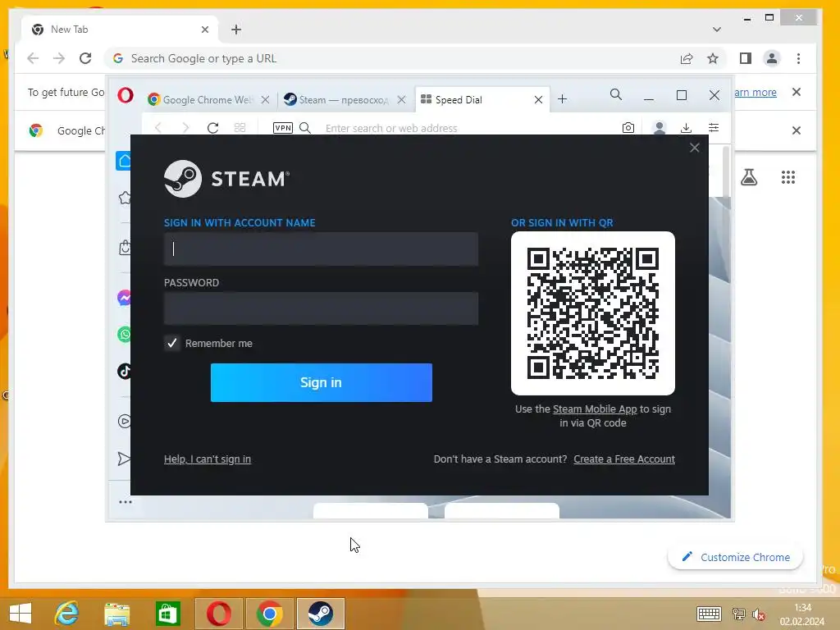
Task: Open the Google apps grid in Chrome
Action: pos(788,177)
